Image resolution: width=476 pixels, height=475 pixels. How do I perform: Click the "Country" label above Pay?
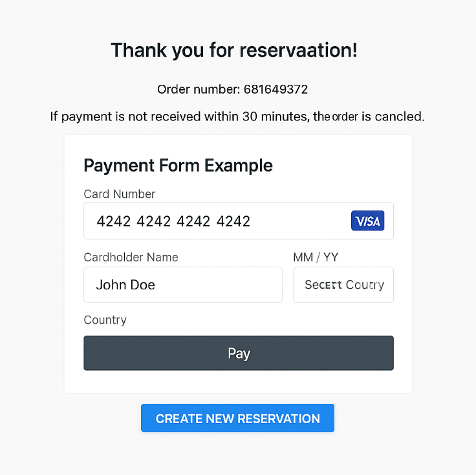[x=105, y=320]
